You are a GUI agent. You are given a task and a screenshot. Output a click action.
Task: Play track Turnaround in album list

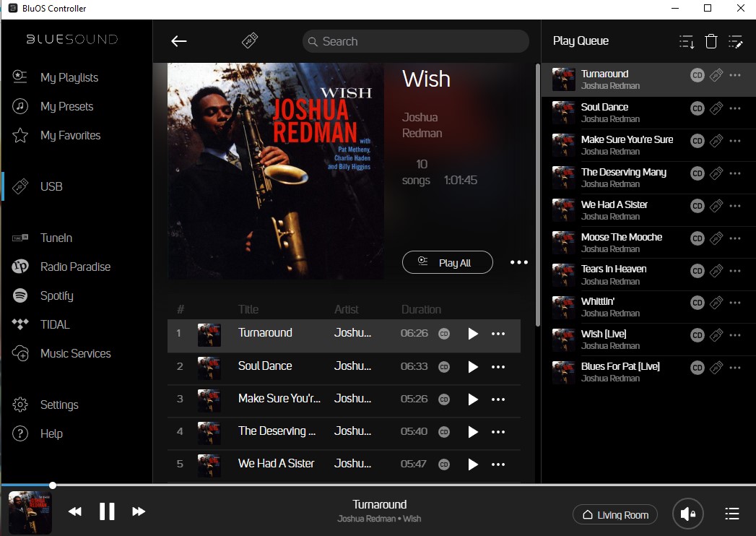point(473,333)
